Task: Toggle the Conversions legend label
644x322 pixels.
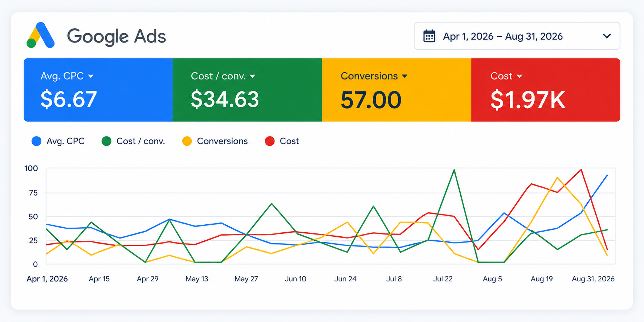Action: pos(222,141)
